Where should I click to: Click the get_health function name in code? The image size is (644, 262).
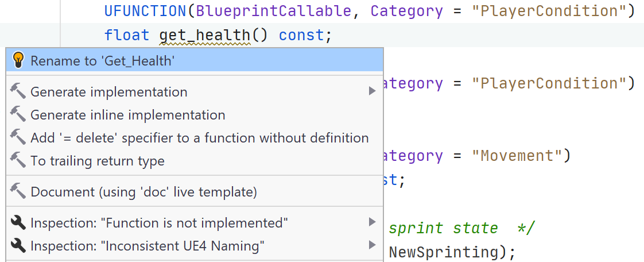tap(205, 36)
